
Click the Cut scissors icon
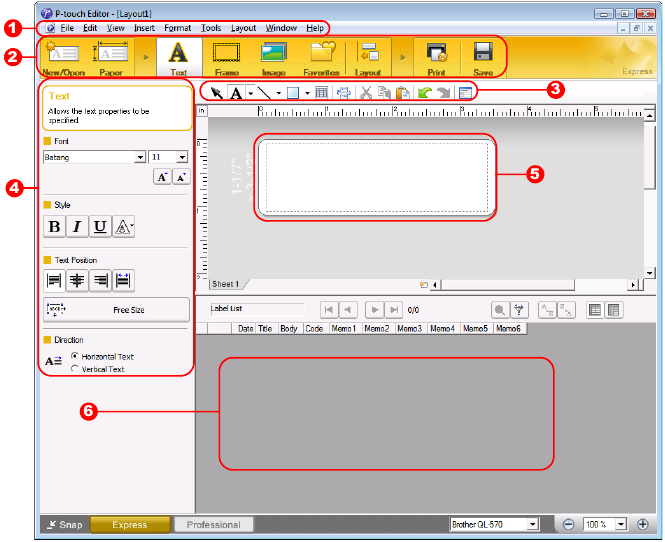[x=366, y=92]
